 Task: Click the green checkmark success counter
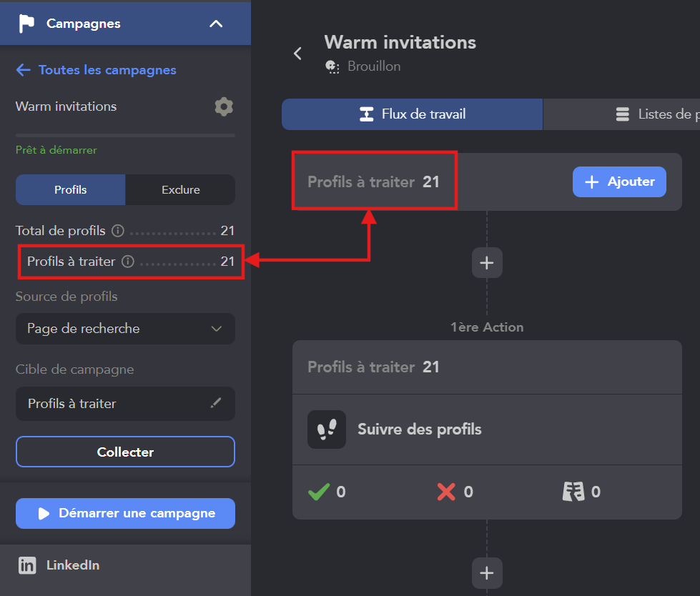(x=319, y=492)
